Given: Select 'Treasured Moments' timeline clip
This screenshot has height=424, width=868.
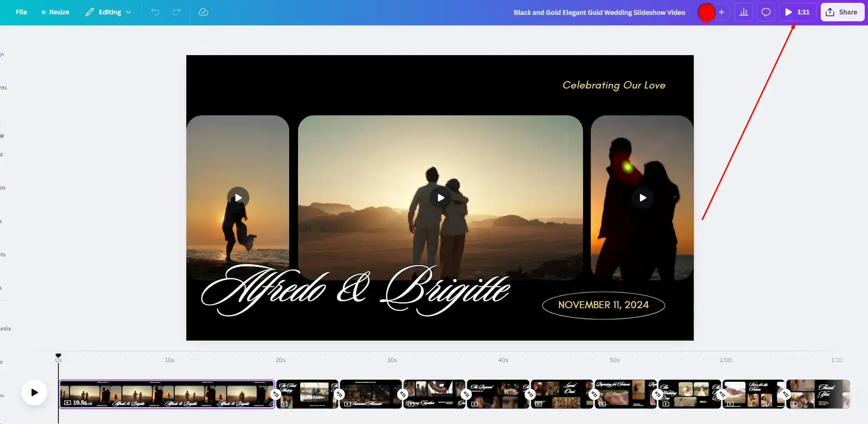Looking at the screenshot, I should (371, 394).
